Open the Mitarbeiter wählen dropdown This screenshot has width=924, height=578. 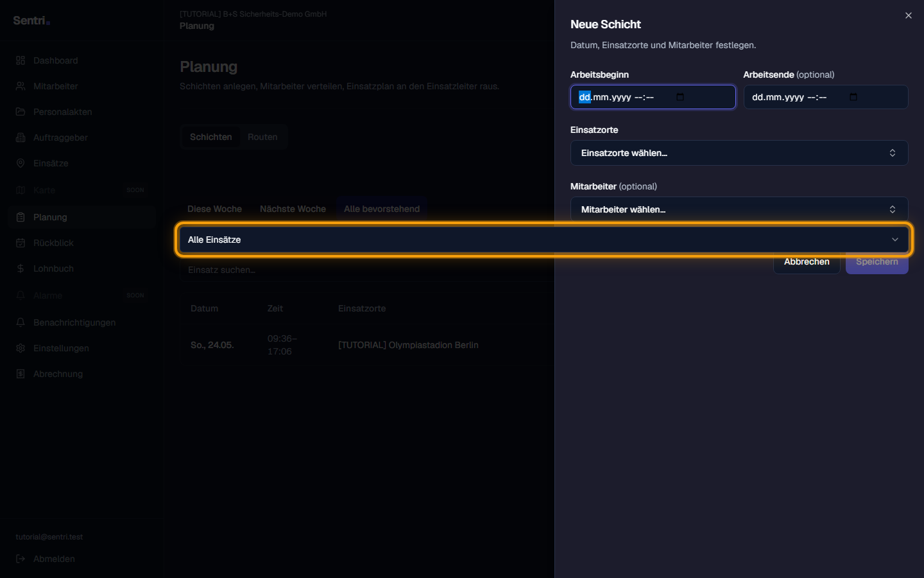click(x=739, y=209)
